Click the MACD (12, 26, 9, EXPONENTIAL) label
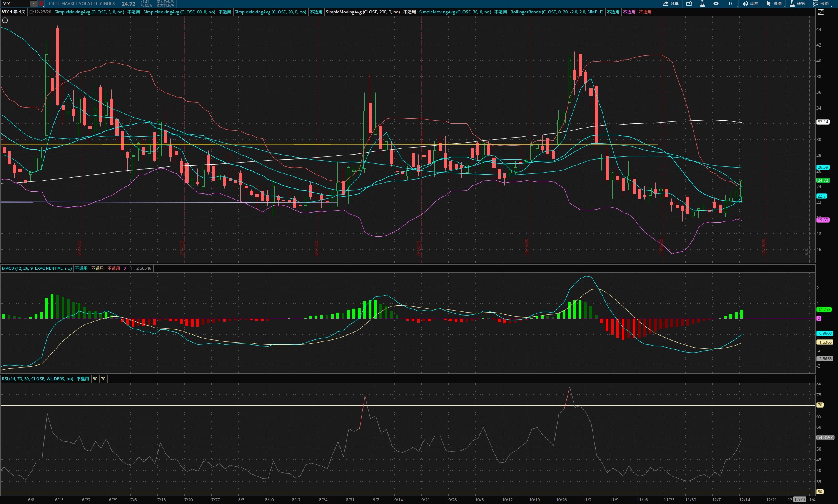Screen dimensions: 838x504 tap(37, 268)
